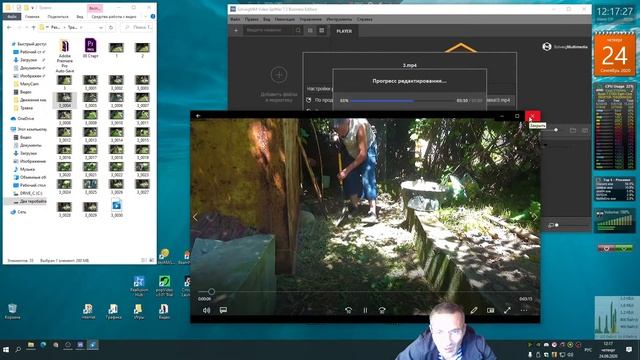Go back in File Explorer

[x=9, y=27]
